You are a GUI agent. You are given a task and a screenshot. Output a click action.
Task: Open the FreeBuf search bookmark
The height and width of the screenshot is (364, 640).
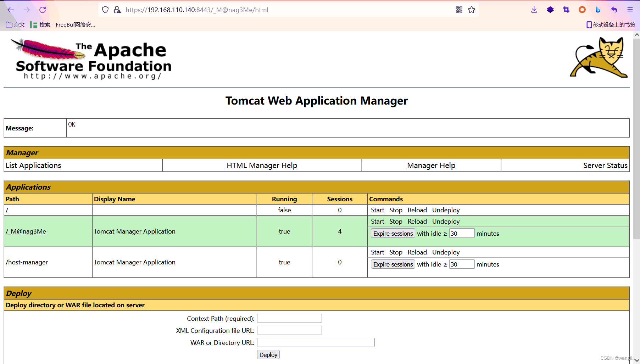pos(63,25)
